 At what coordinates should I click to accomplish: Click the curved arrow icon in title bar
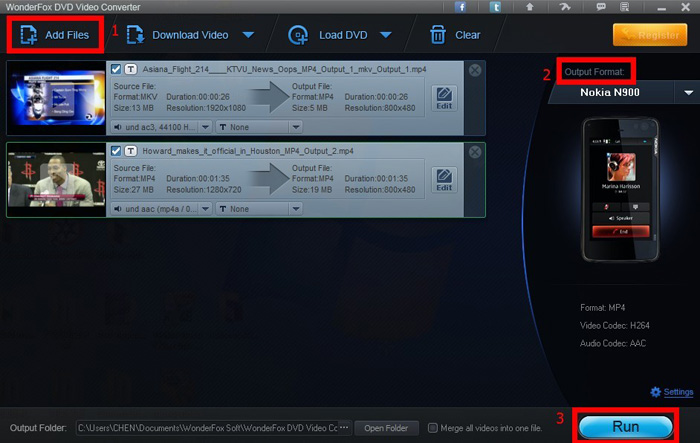coord(565,7)
